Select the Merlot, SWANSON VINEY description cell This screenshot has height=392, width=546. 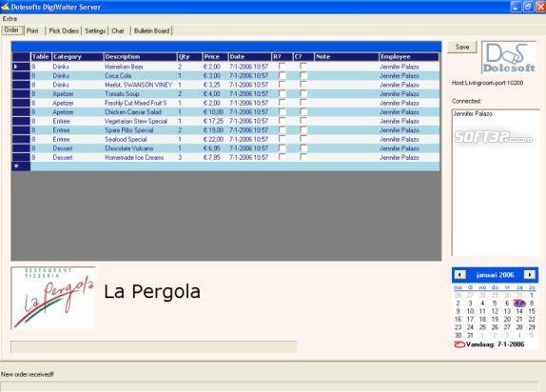[x=140, y=85]
